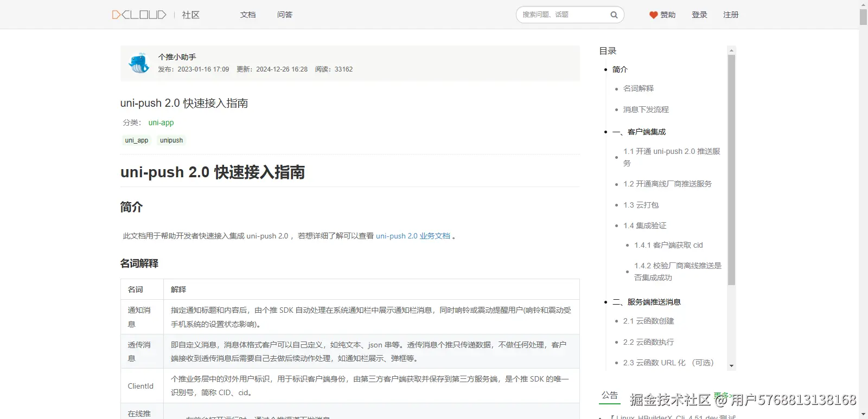
Task: Select the uni_app tag
Action: point(137,140)
